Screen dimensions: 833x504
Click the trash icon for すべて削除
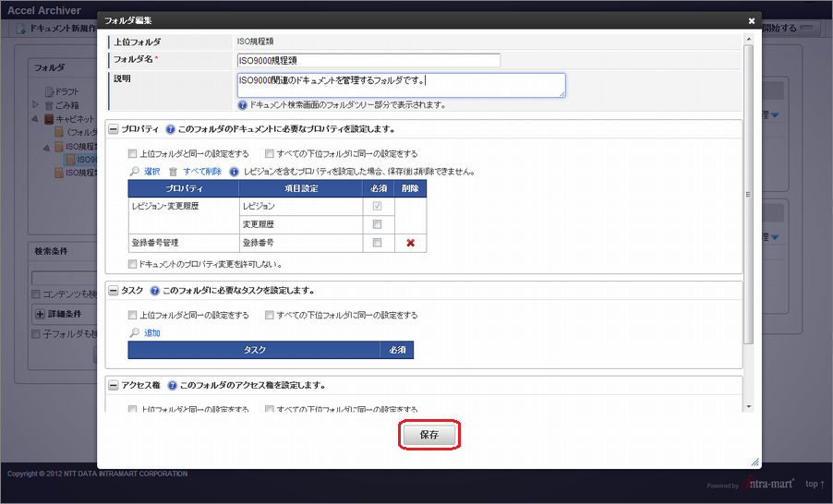tap(174, 172)
